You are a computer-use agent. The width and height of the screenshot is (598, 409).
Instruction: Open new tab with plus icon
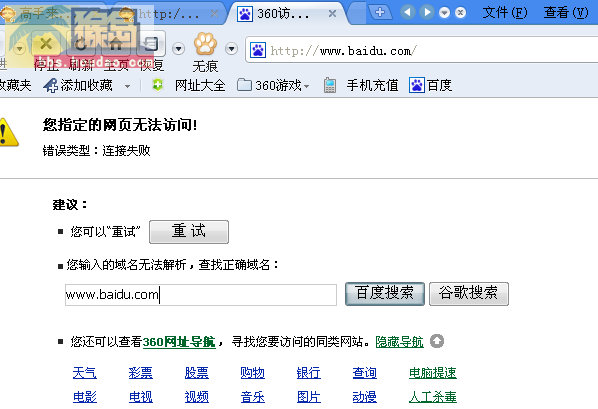point(379,12)
